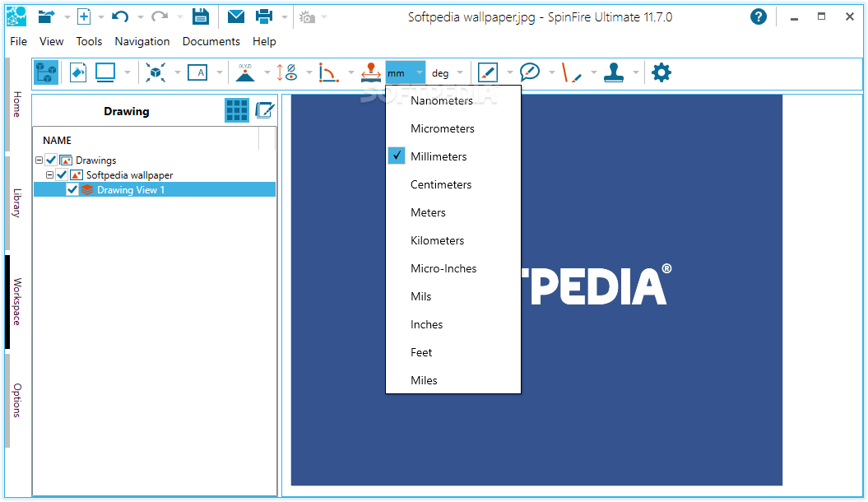Image resolution: width=868 pixels, height=502 pixels.
Task: Click the Redo arrow icon
Action: pos(160,16)
